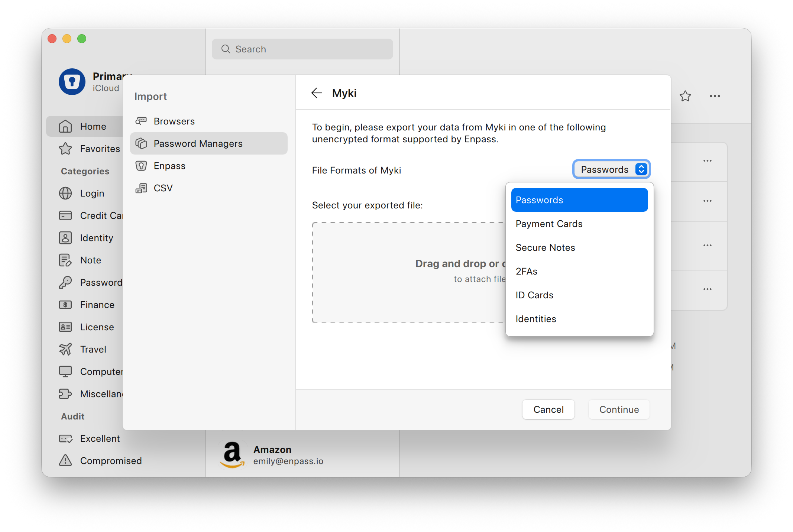Select Identities from the dropdown list
Image resolution: width=793 pixels, height=532 pixels.
click(x=579, y=319)
